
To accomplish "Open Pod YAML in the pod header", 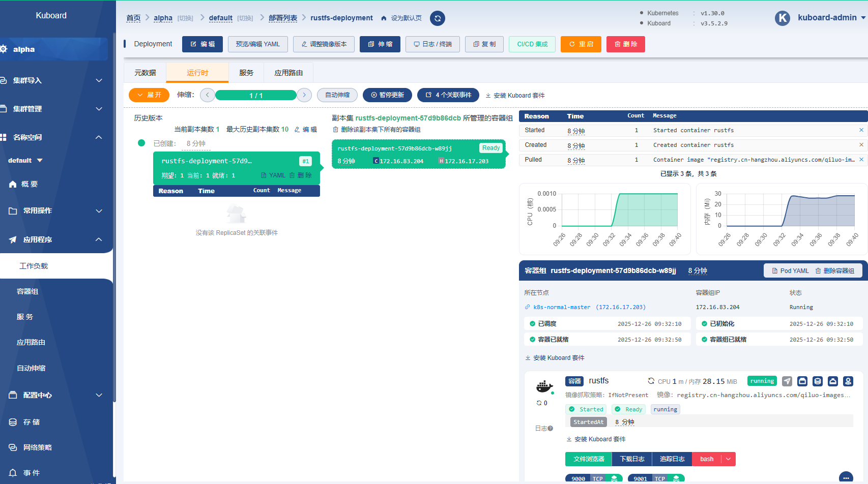I will tap(790, 271).
